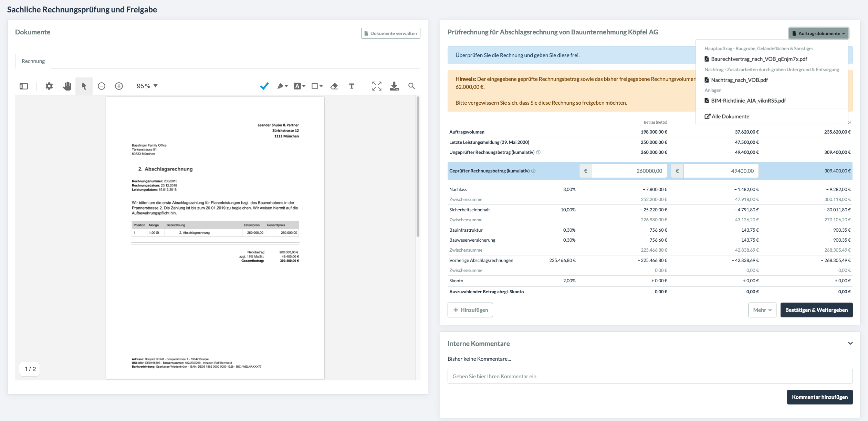
Task: Download the invoice document
Action: pyautogui.click(x=394, y=86)
